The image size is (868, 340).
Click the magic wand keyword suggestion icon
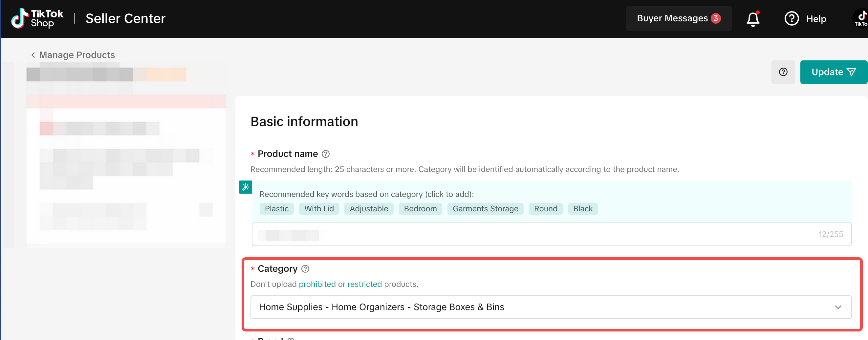(245, 187)
